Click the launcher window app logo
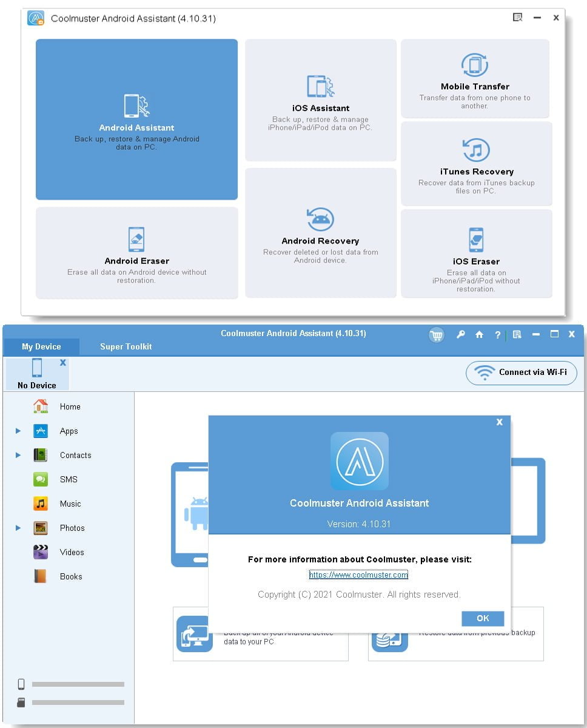Screen dimensions: 587x728 pos(36,18)
